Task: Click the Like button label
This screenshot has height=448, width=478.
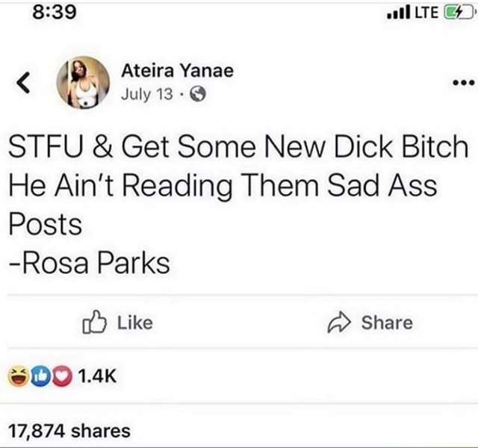Action: pyautogui.click(x=135, y=323)
